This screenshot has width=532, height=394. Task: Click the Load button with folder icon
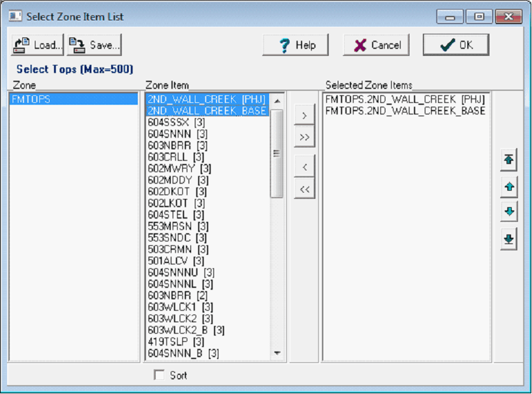point(37,45)
